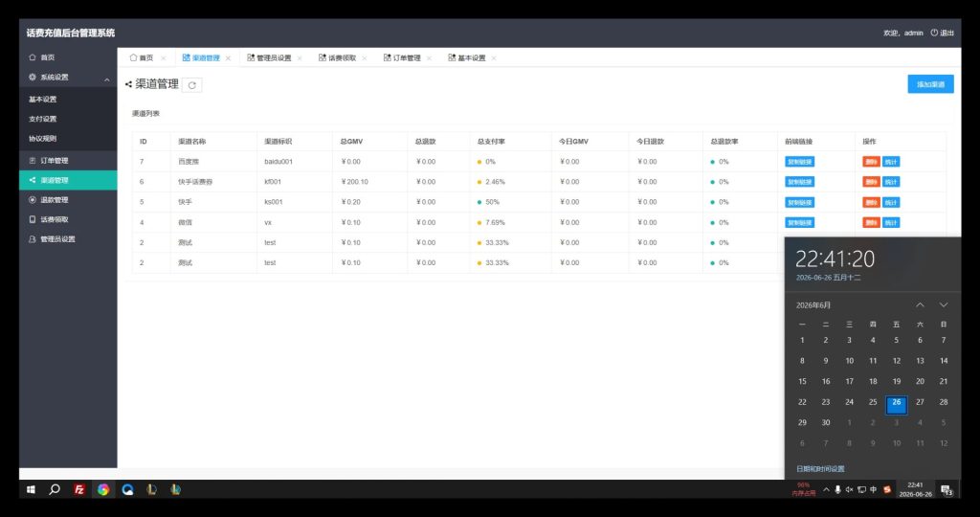Copy link for the baidu001 channel
The height and width of the screenshot is (517, 980).
tap(799, 162)
